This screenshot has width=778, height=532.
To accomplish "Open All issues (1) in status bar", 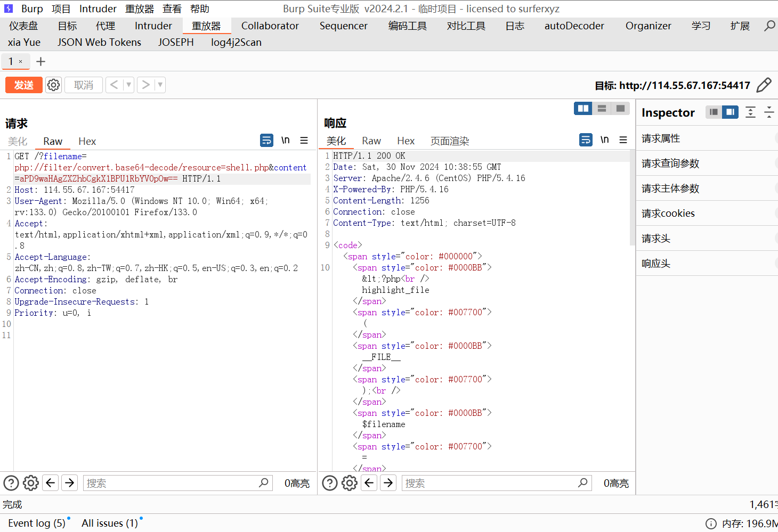I will click(x=110, y=523).
